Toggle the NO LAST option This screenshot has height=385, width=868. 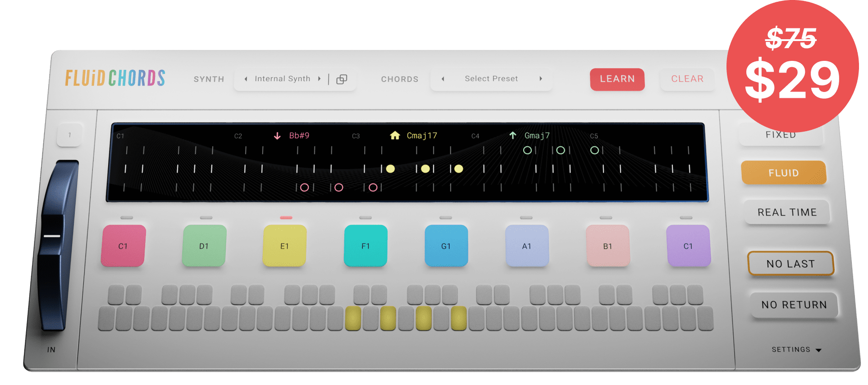coord(790,264)
